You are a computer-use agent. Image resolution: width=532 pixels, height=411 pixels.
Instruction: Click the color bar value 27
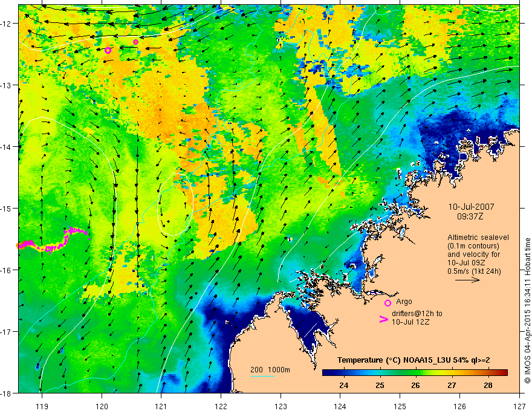pyautogui.click(x=452, y=385)
